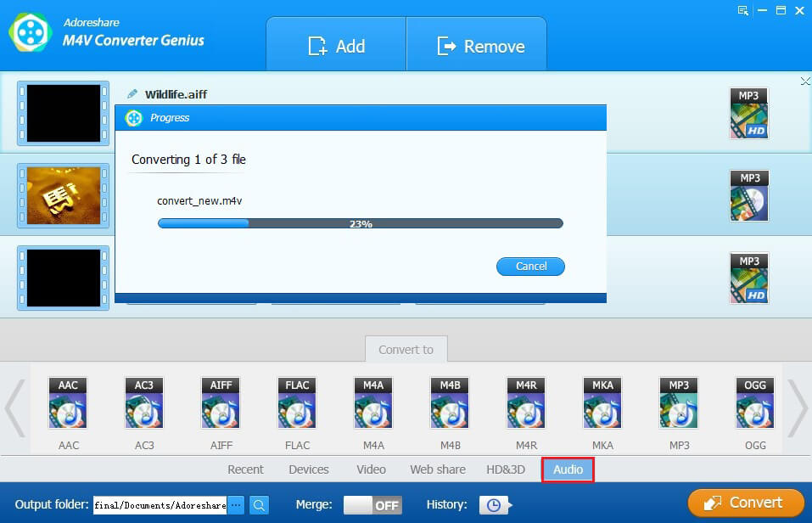Click the Add files button
This screenshot has height=523, width=812.
point(336,45)
